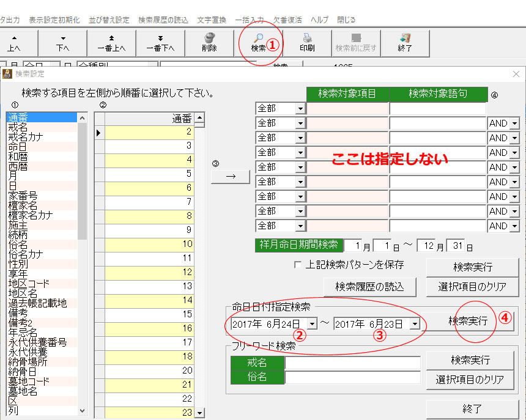Viewport: 526px width, 420px height.
Task: Expand the last-row 全部 dropdown
Action: coord(300,226)
